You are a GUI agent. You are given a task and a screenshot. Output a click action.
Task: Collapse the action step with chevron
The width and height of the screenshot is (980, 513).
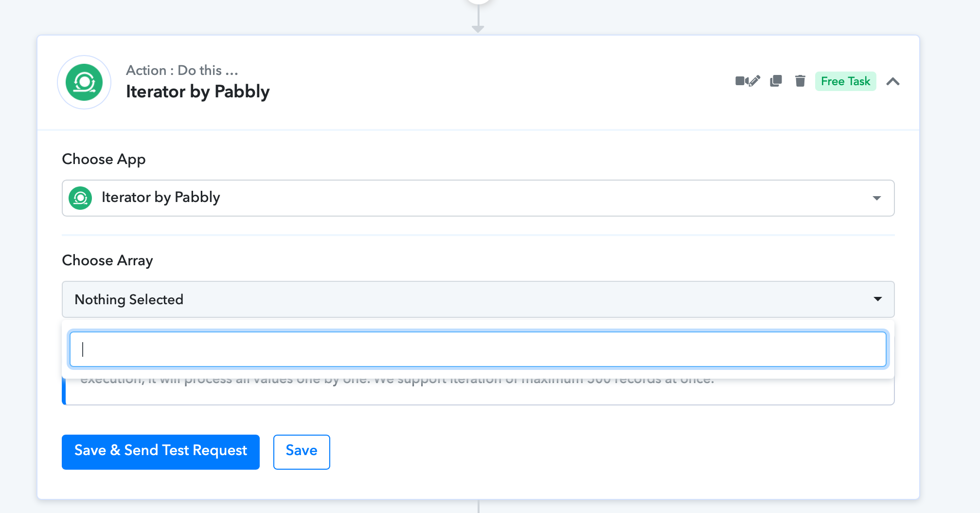click(x=893, y=81)
